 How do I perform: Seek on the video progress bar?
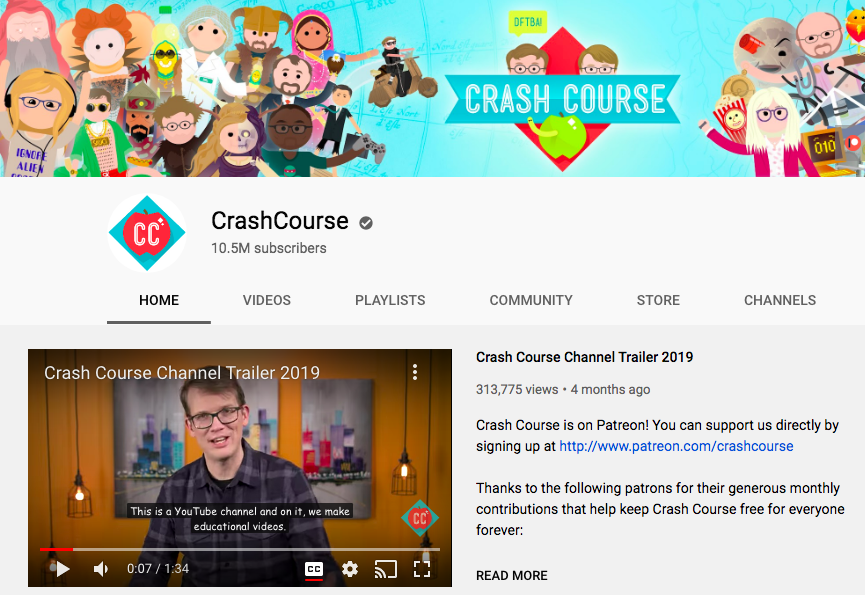click(x=239, y=549)
